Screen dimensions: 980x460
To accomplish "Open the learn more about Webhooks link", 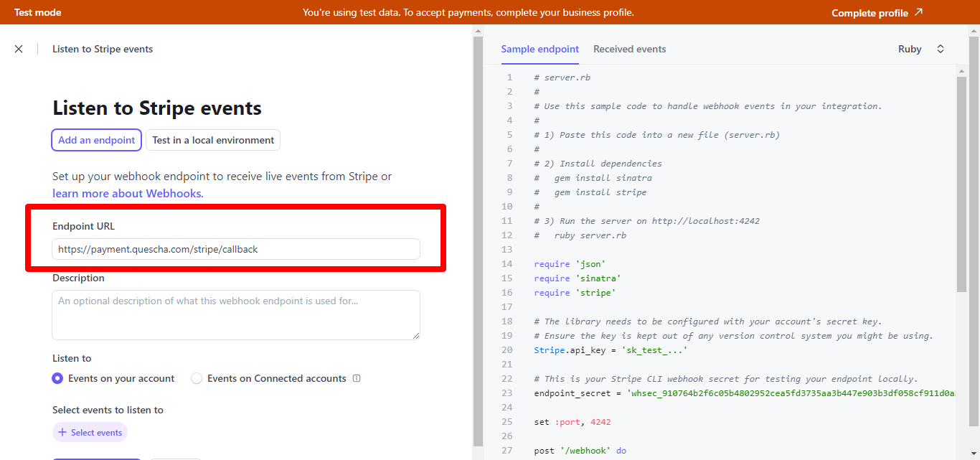I will tap(126, 194).
